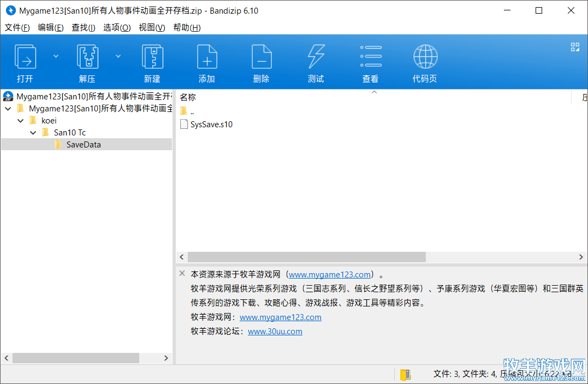Click left arrow of file list scrollbar
The width and height of the screenshot is (588, 384).
pyautogui.click(x=182, y=257)
